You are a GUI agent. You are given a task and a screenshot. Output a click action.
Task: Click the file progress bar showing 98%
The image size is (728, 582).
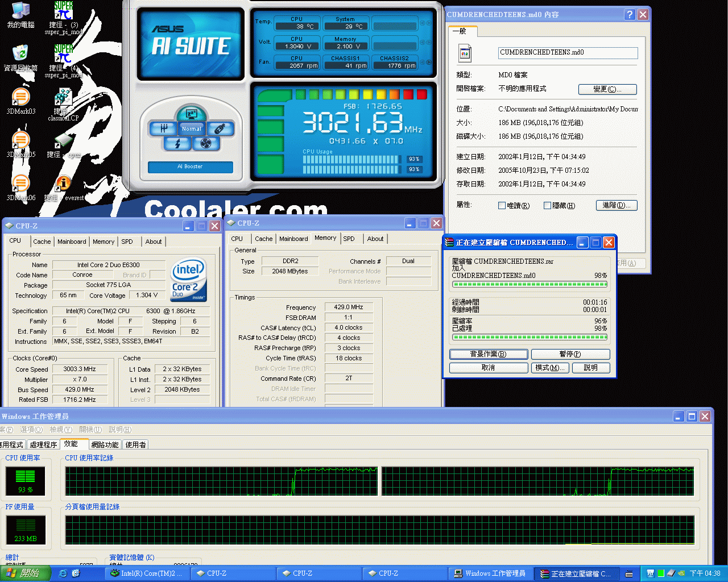click(530, 284)
